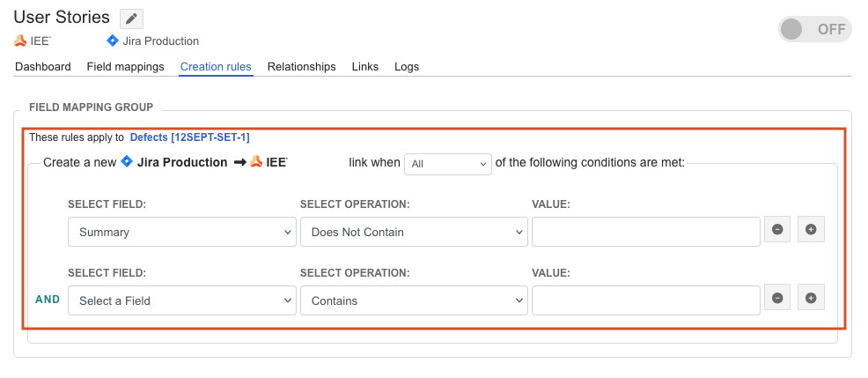Open the Select a Field dropdown
The width and height of the screenshot is (868, 378).
click(x=182, y=300)
